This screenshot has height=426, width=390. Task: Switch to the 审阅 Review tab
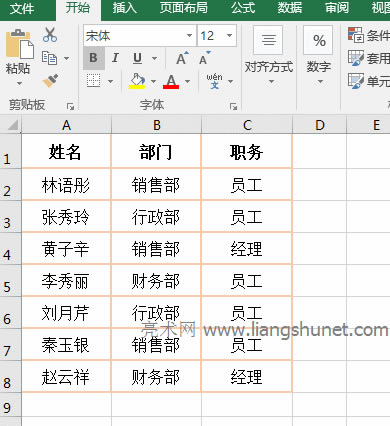(x=337, y=8)
